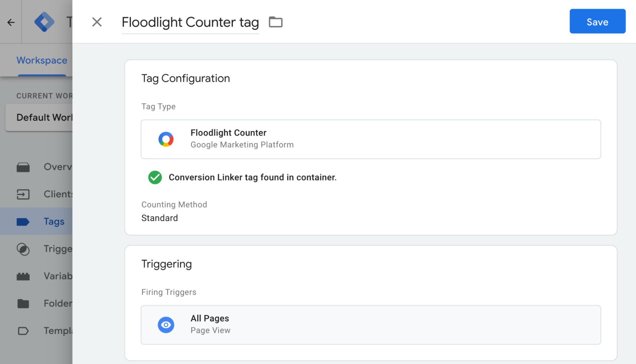636x364 pixels.
Task: Click the back arrow navigation button
Action: [x=11, y=22]
